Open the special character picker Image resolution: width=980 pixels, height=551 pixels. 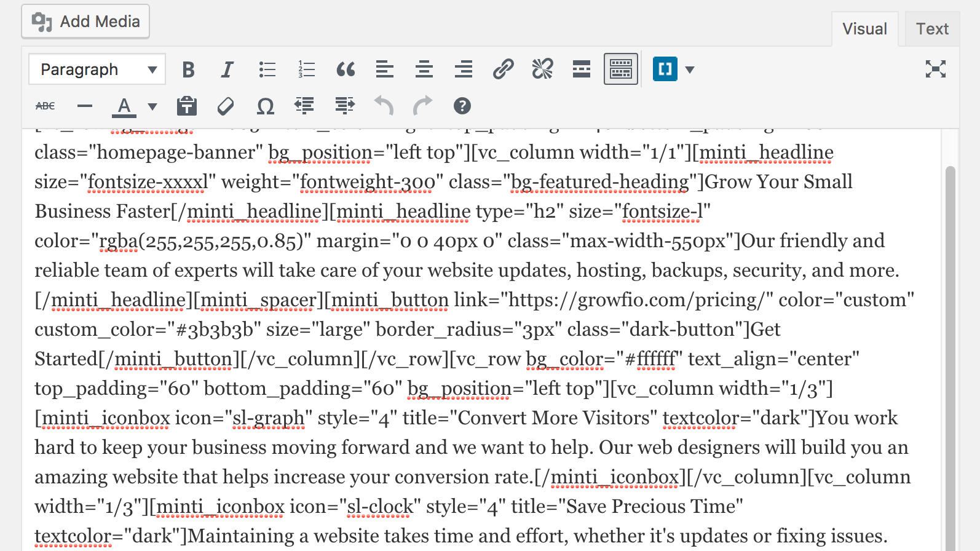tap(265, 106)
